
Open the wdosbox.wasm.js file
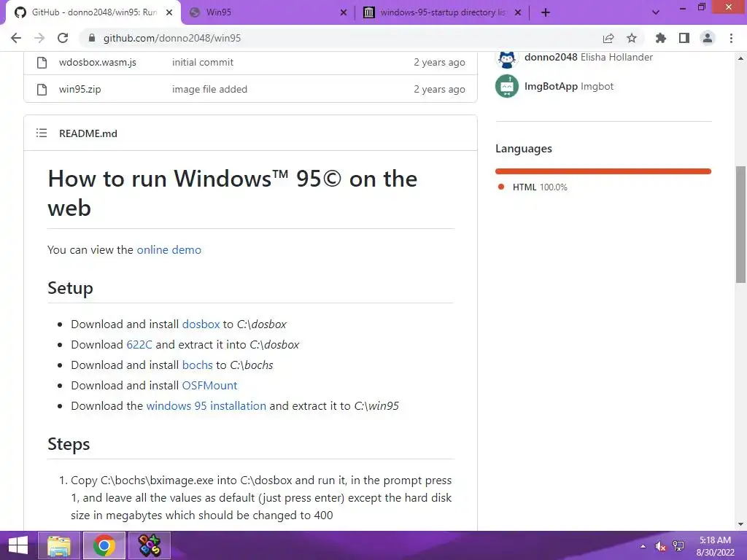(x=97, y=63)
